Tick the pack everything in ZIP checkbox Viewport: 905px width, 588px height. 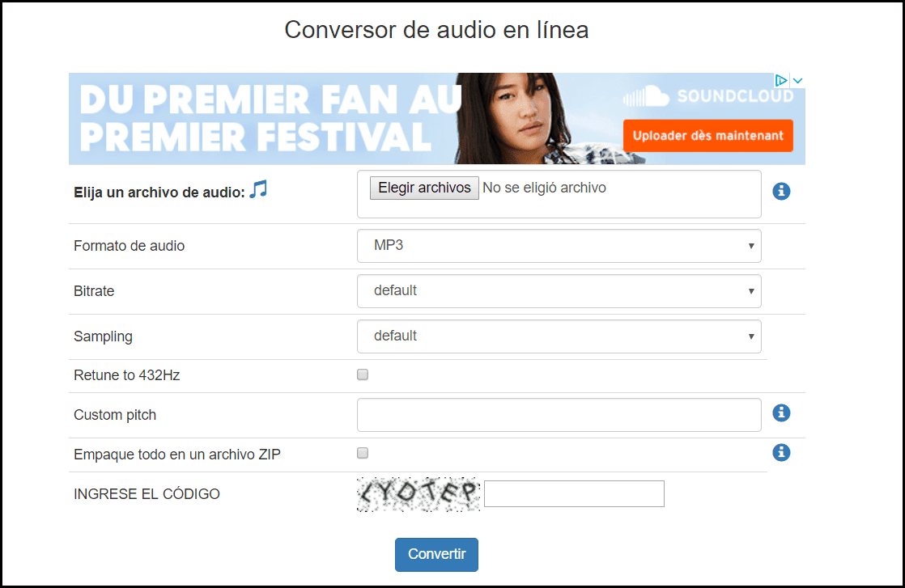click(363, 453)
